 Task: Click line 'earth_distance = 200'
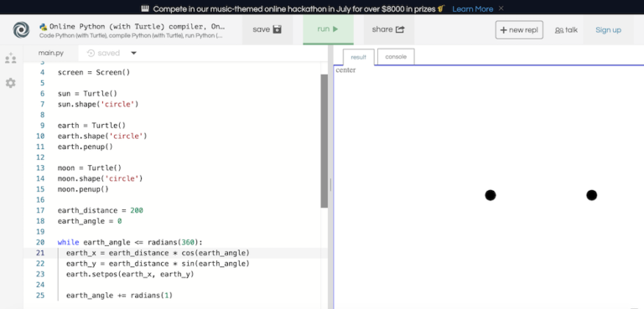101,210
